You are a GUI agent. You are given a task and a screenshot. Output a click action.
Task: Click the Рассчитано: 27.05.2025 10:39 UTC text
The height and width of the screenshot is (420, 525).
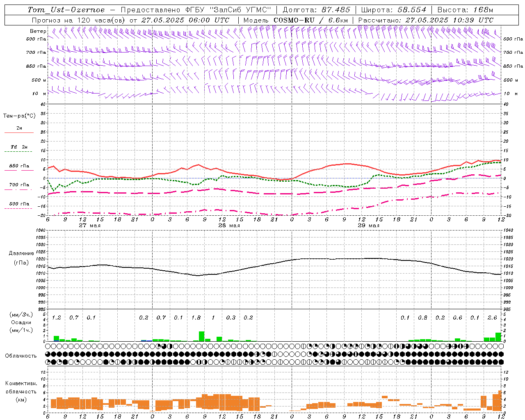tap(426, 20)
